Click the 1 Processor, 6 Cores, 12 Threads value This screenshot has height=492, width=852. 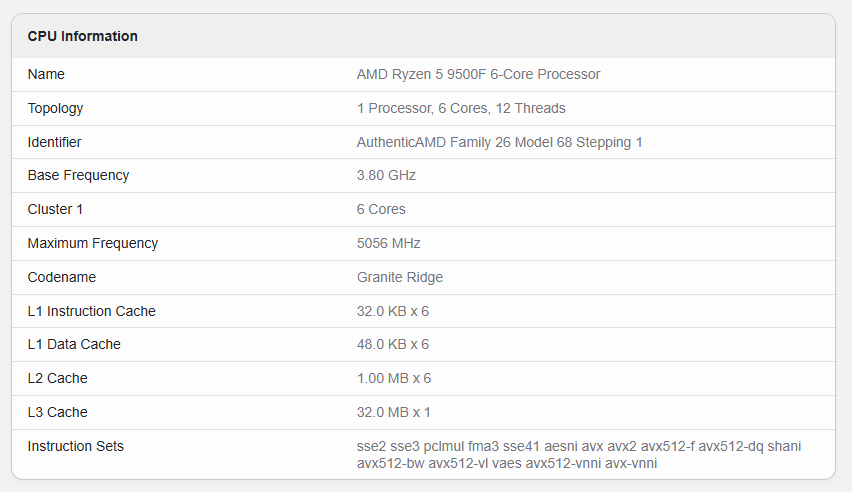461,108
